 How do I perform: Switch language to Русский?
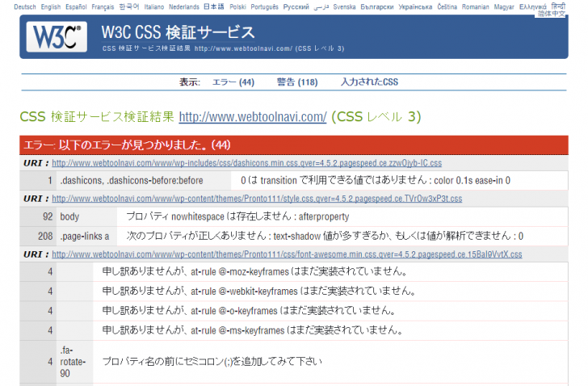coord(296,6)
